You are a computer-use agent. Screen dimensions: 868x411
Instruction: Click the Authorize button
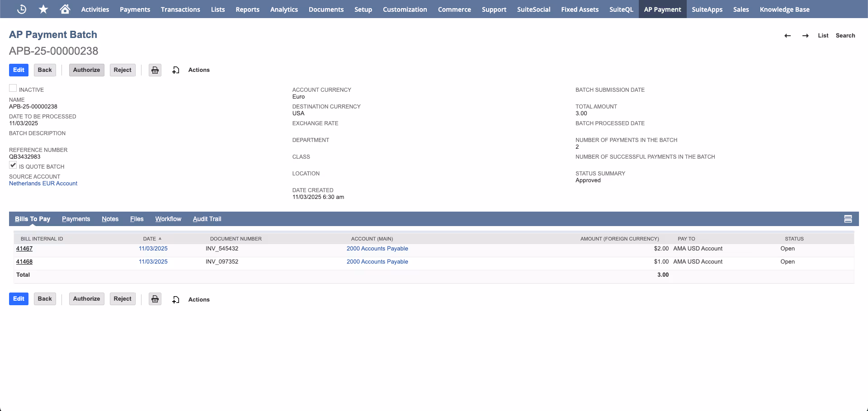click(x=86, y=70)
